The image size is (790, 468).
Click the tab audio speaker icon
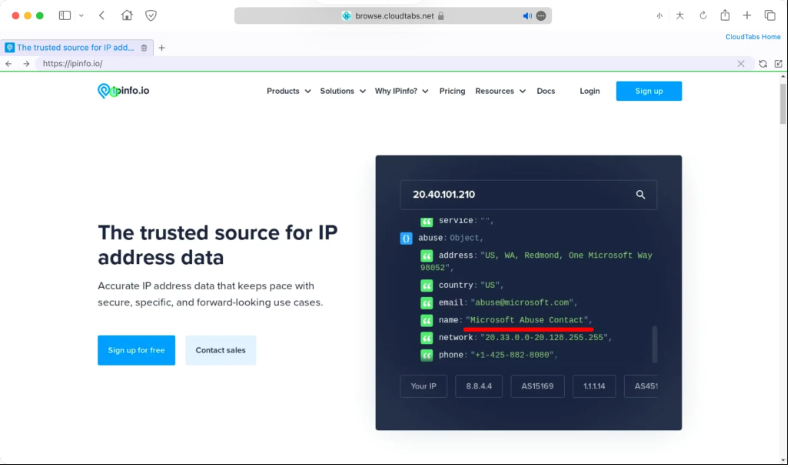pyautogui.click(x=527, y=16)
